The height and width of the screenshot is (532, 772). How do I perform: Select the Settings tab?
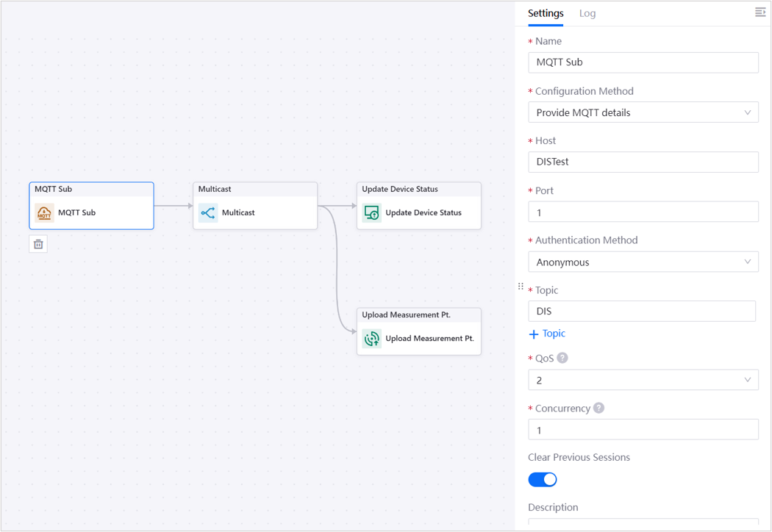coord(546,13)
